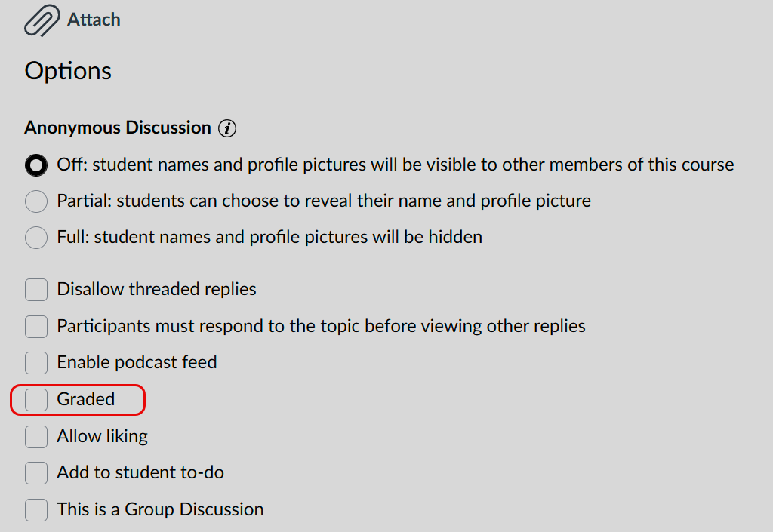Select the Full anonymity radio button
The height and width of the screenshot is (532, 773).
pos(36,238)
